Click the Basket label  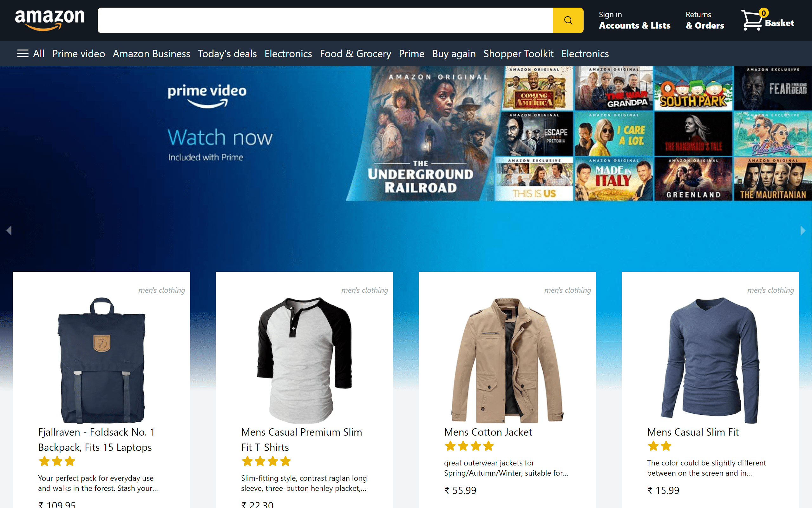[779, 23]
